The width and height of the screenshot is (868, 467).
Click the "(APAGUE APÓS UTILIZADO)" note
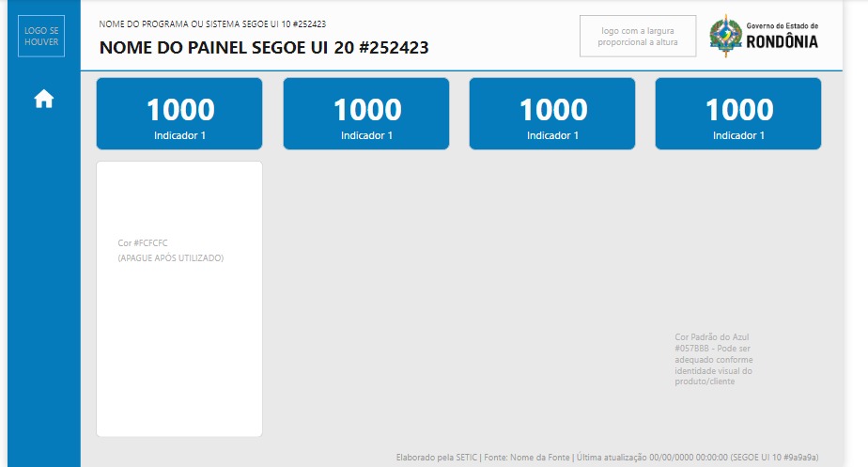(171, 257)
